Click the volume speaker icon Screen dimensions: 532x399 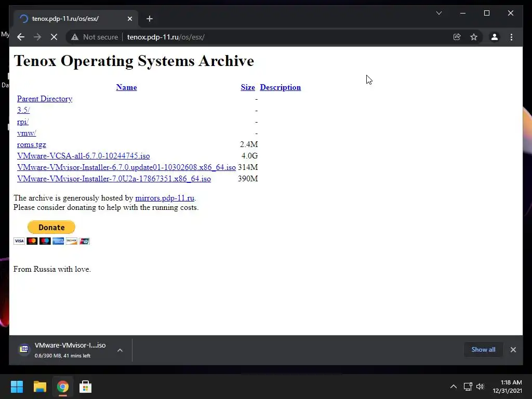[480, 387]
